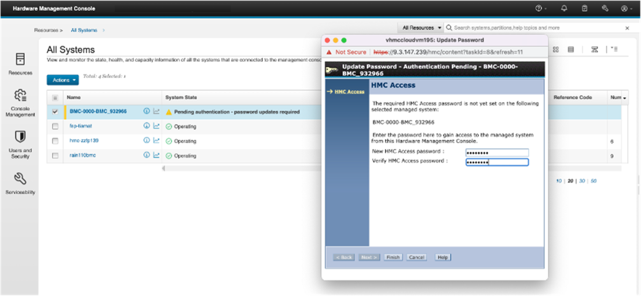Screen dimensions: 644x297
Task: Show 30 items per page
Action: tap(582, 181)
